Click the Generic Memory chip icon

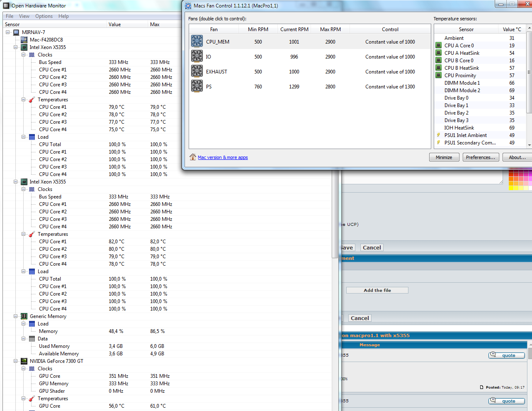(24, 316)
